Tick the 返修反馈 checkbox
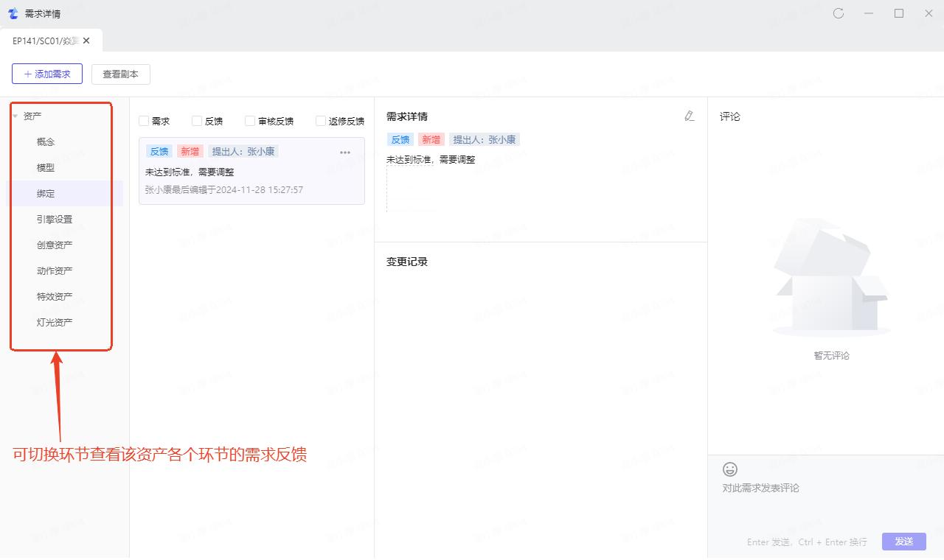944x560 pixels. pos(321,121)
